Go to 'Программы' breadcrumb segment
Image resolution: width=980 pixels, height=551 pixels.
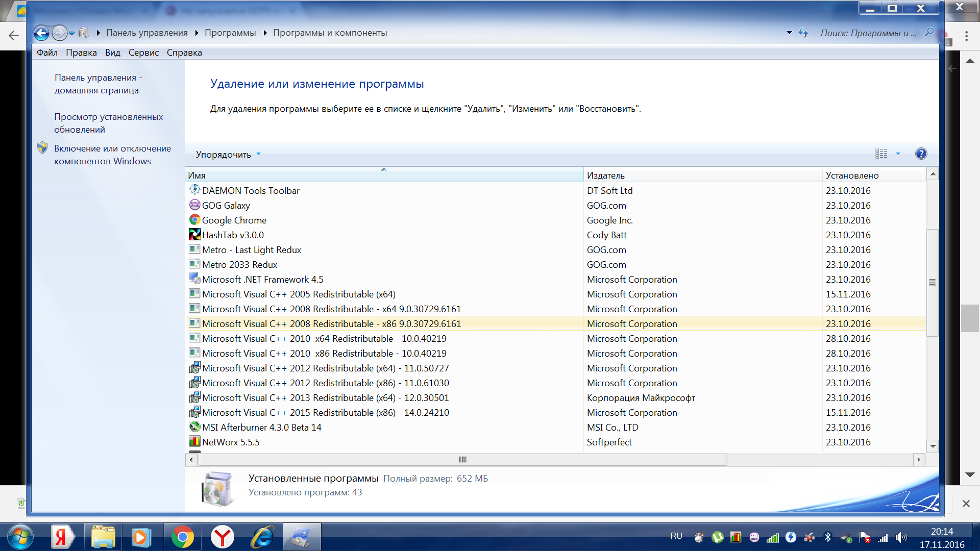[230, 33]
